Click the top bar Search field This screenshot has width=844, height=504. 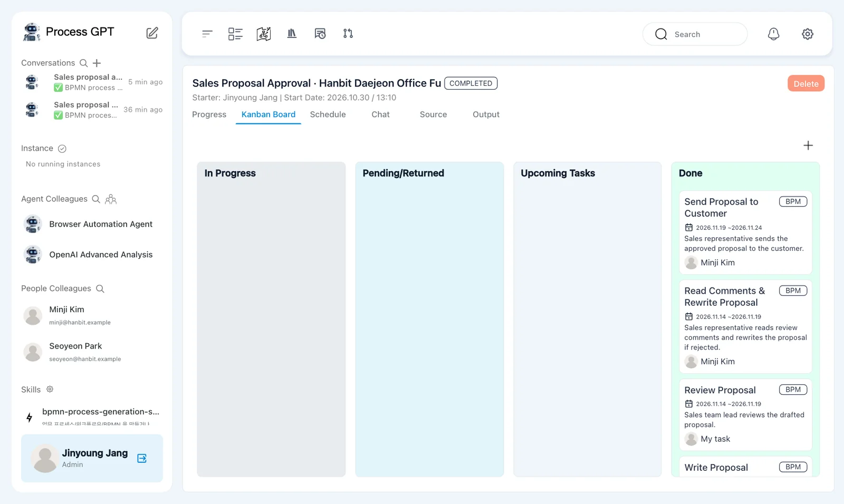point(695,34)
